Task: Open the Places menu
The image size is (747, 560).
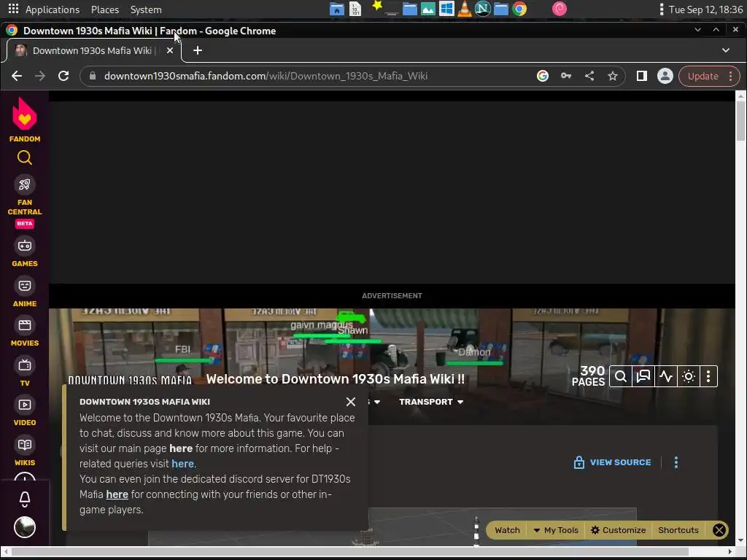Action: [x=105, y=9]
